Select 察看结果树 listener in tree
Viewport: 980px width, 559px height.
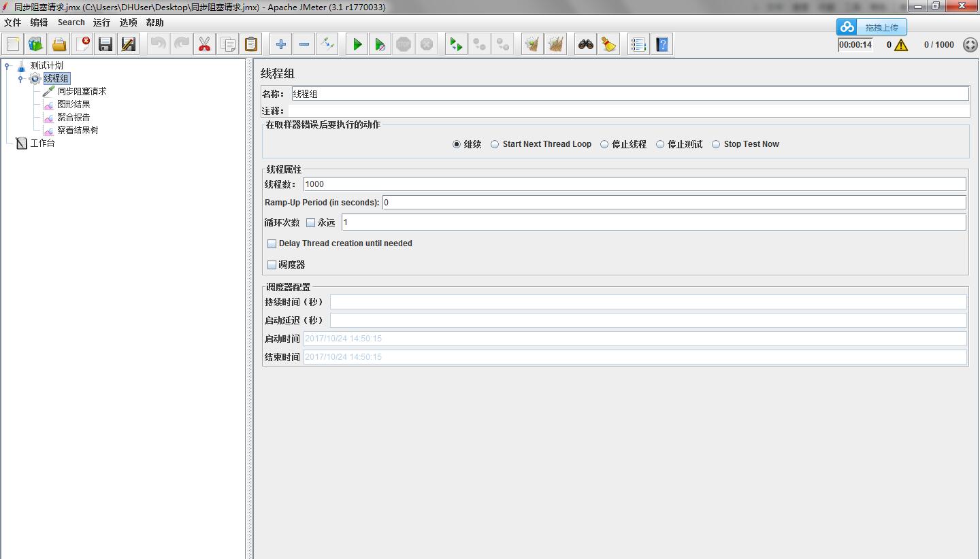click(x=78, y=130)
